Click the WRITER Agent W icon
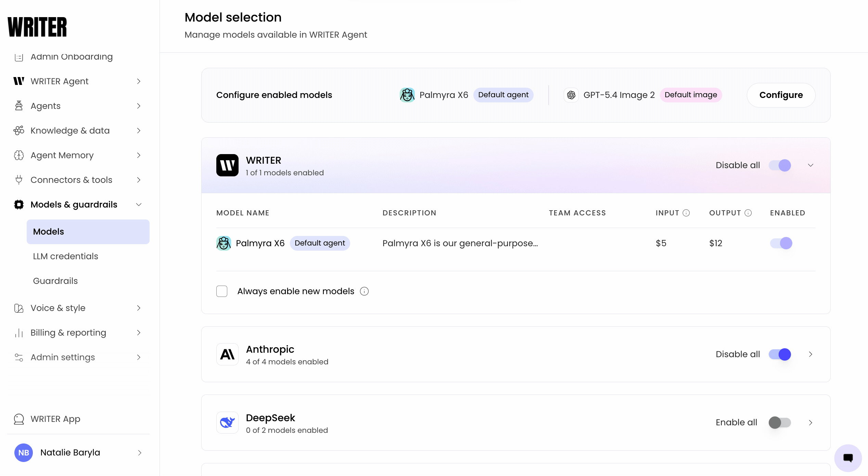868x476 pixels. [19, 81]
